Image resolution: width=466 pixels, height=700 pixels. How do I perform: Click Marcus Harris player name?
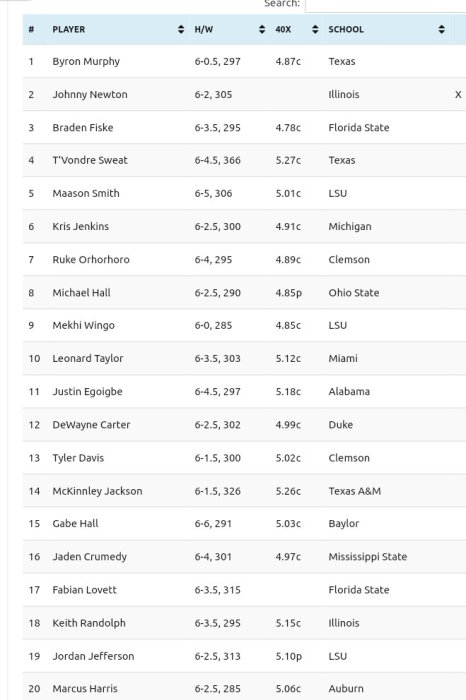point(85,689)
